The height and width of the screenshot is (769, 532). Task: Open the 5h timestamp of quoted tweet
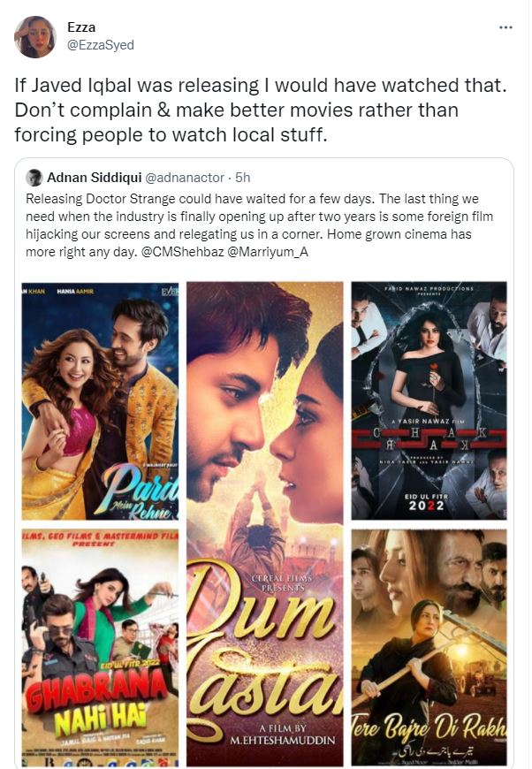pos(243,178)
